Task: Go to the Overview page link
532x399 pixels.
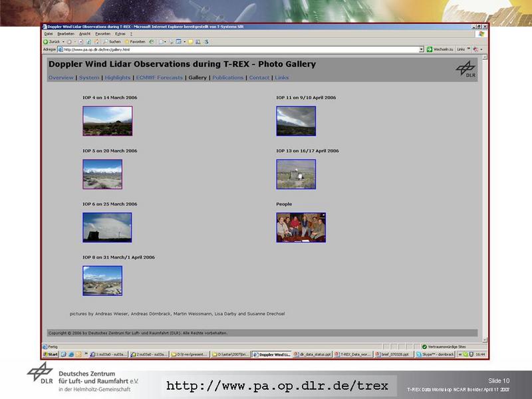Action: 61,78
